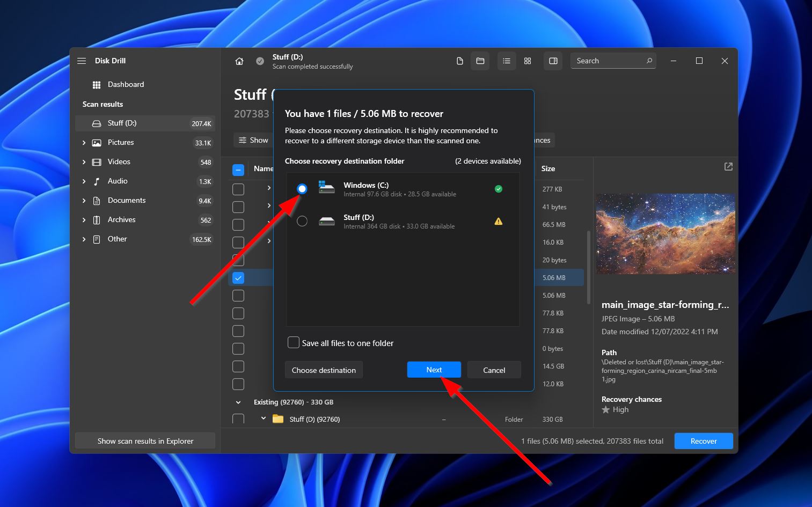Screen dimensions: 812x507
Task: Click the Stuff (D:) drive icon in sidebar
Action: pos(97,123)
